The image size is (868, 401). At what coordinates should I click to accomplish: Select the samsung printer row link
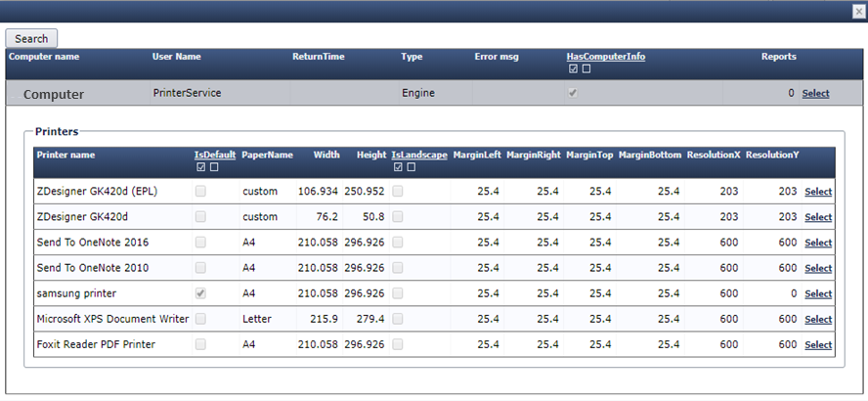tap(818, 293)
